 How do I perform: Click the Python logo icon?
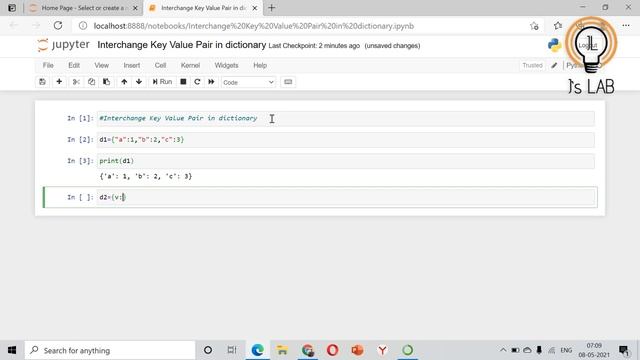(x=555, y=45)
